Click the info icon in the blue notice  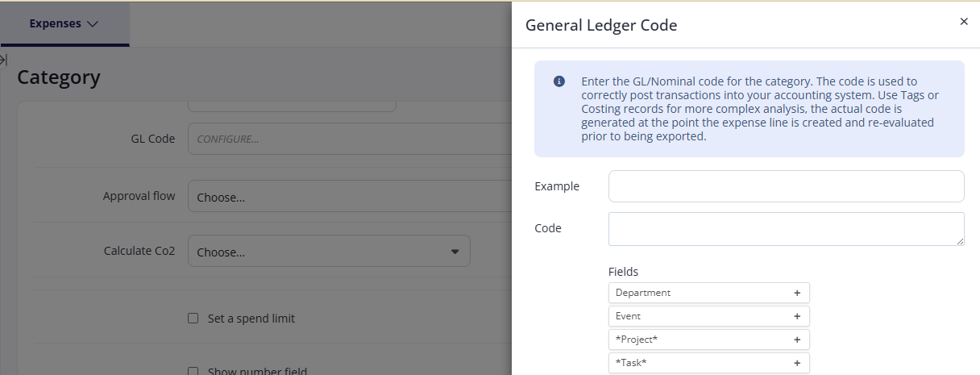(559, 82)
